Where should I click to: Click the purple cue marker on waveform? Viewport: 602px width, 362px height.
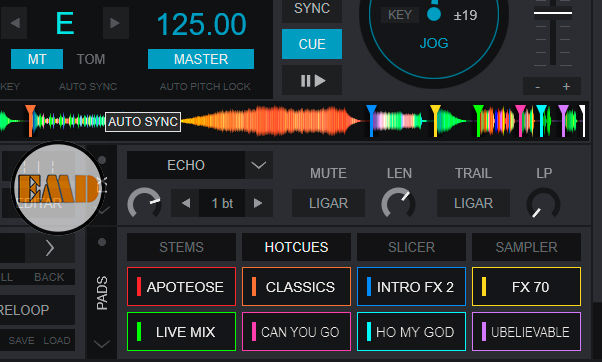coord(564,121)
